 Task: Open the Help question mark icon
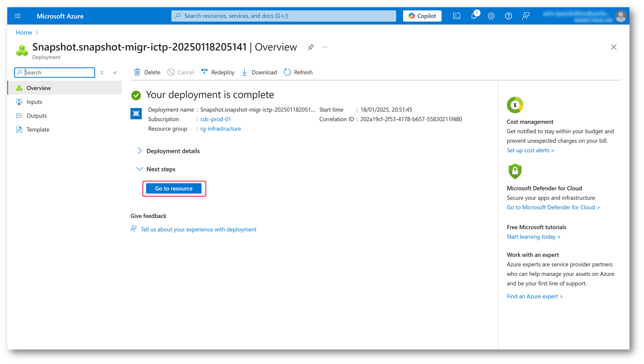508,16
